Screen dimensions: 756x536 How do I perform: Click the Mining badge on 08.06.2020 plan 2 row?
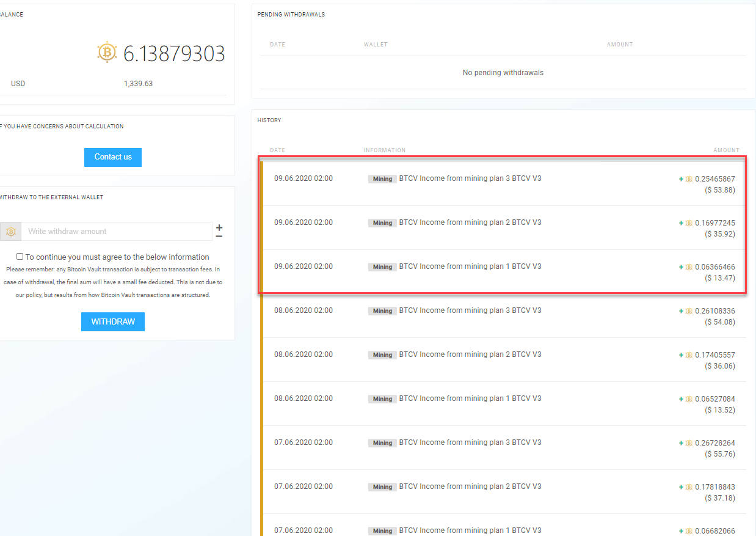(382, 355)
